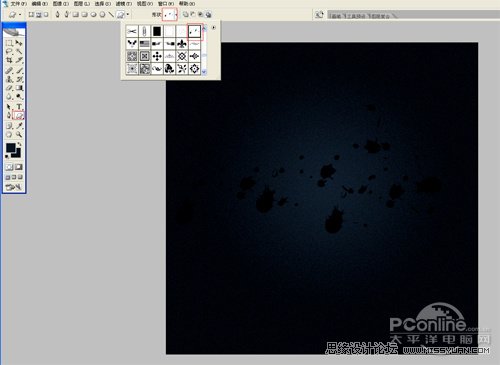
Task: Pick the fleur-de-lis shape thumbnail
Action: point(182,44)
